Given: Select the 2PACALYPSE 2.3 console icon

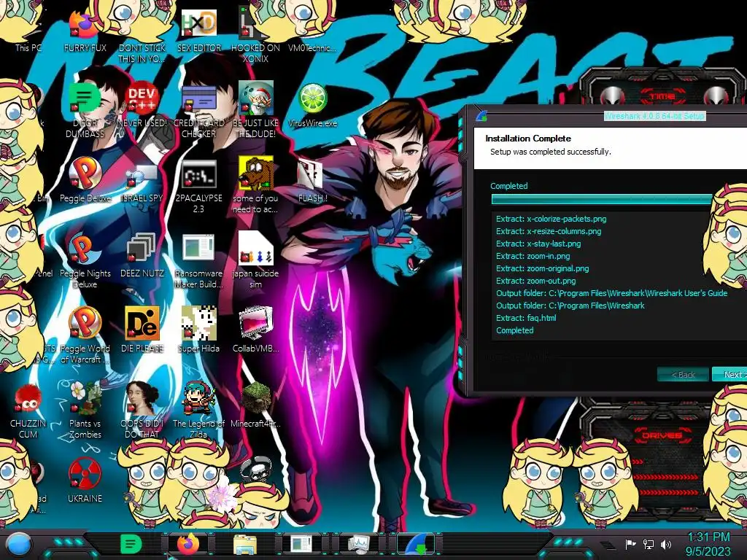Looking at the screenshot, I should (x=198, y=186).
